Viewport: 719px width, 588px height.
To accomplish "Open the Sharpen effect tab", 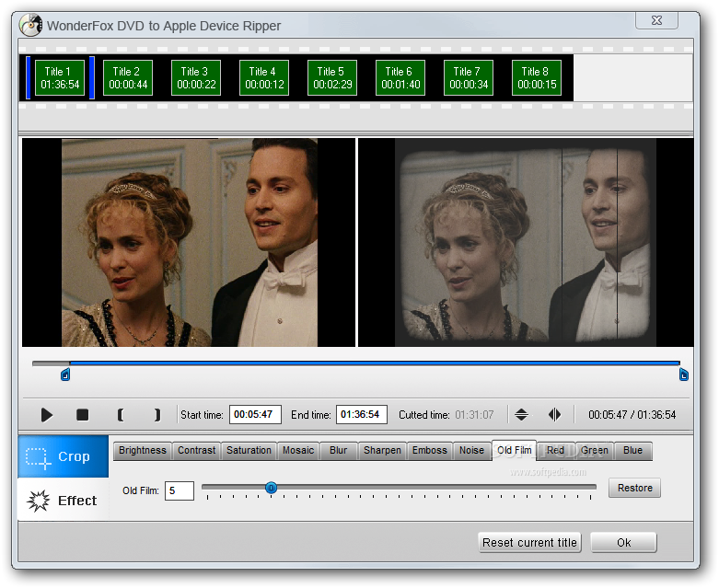I will [382, 451].
